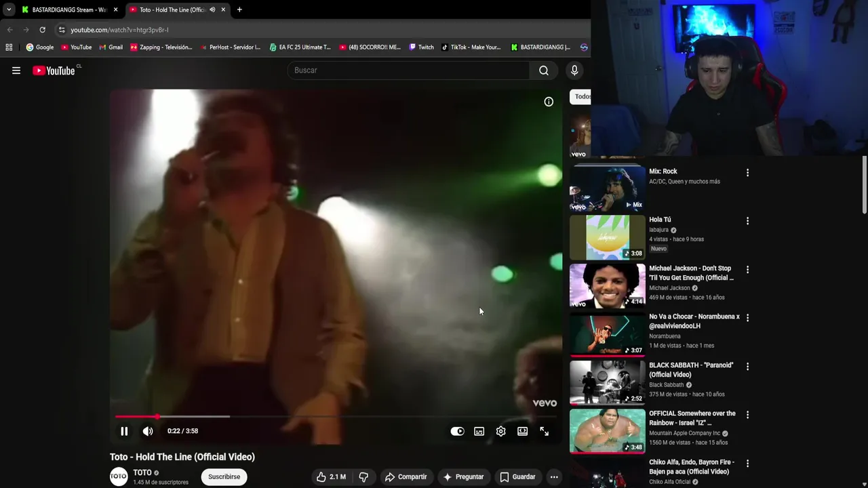Open options for Somewhere over the Rainbow

pyautogui.click(x=747, y=415)
